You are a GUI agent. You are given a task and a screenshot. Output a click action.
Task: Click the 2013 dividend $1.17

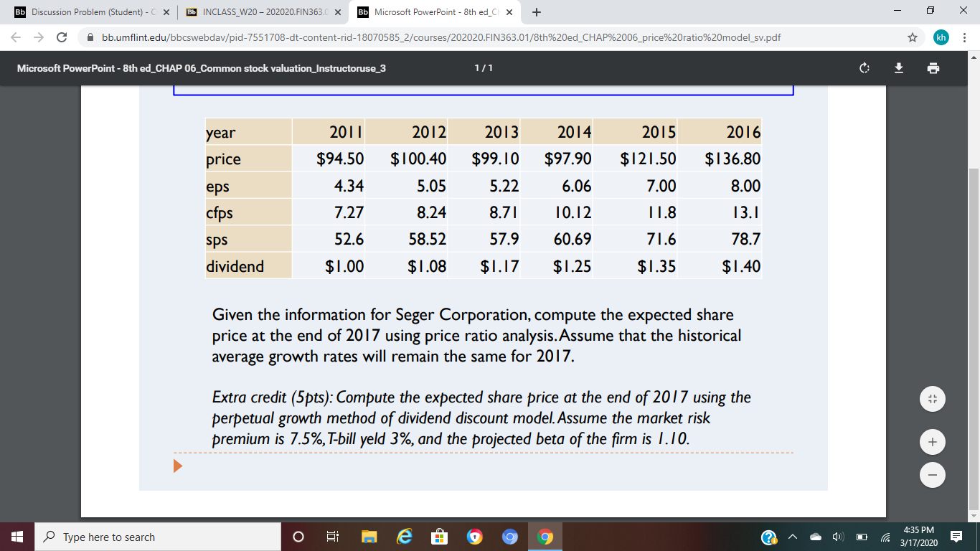[500, 266]
